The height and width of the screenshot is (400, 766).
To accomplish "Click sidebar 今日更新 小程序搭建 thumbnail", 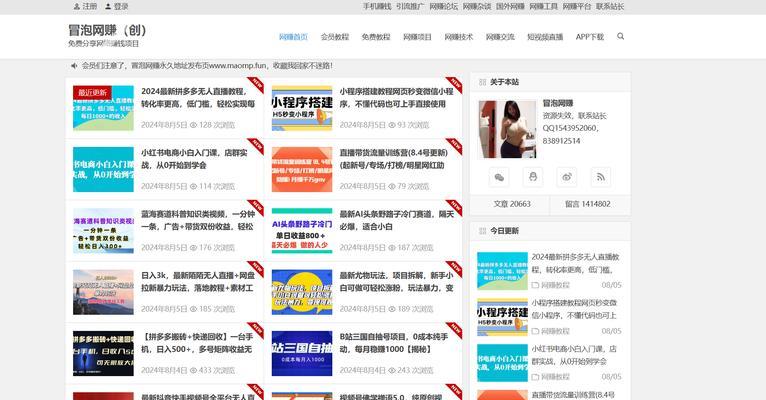I will pyautogui.click(x=502, y=317).
